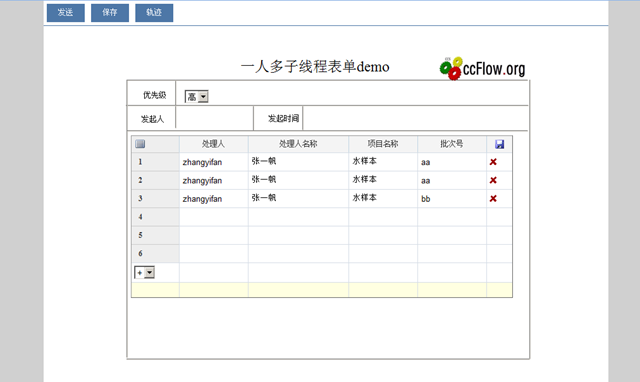640x382 pixels.
Task: Open the 轨迹 track button
Action: (x=154, y=13)
